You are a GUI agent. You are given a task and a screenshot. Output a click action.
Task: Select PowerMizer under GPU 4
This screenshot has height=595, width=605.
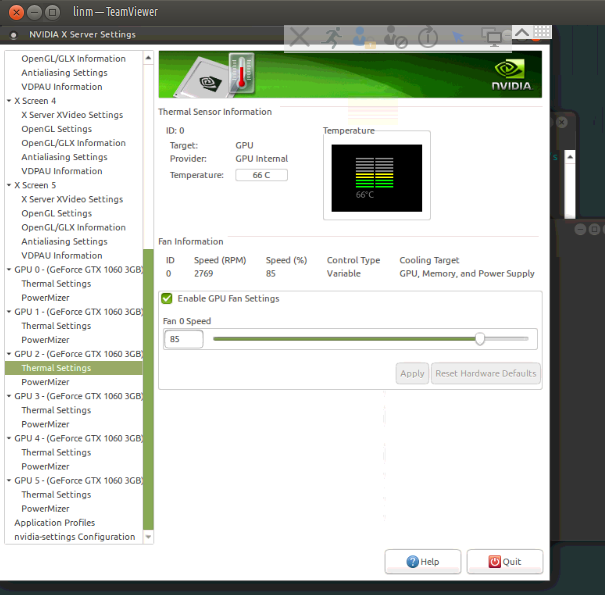tap(46, 466)
